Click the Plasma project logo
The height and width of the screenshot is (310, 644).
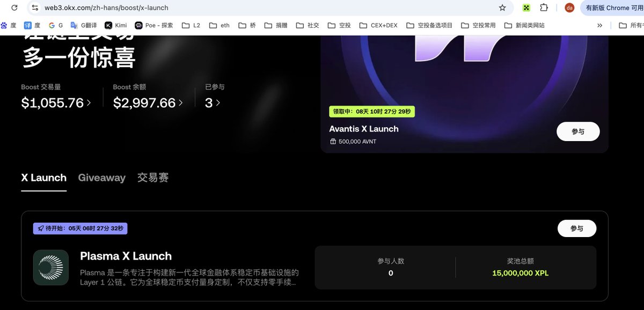pyautogui.click(x=51, y=267)
